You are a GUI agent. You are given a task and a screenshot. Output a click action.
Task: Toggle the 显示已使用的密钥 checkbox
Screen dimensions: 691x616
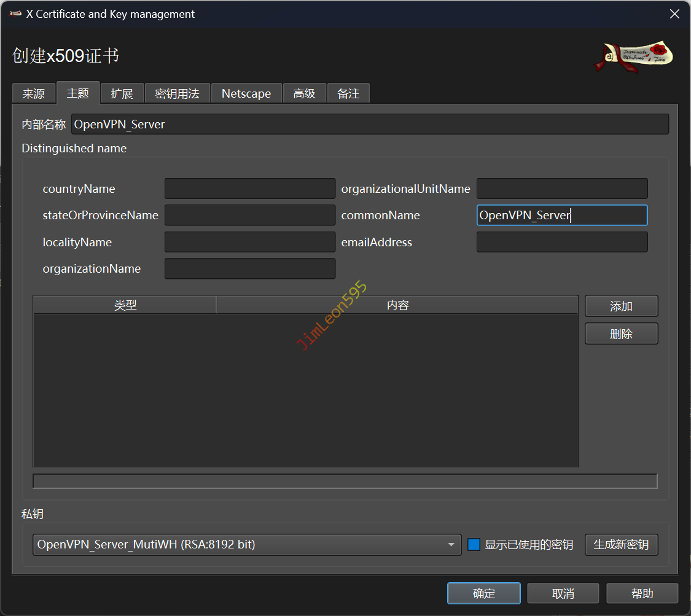(x=474, y=545)
